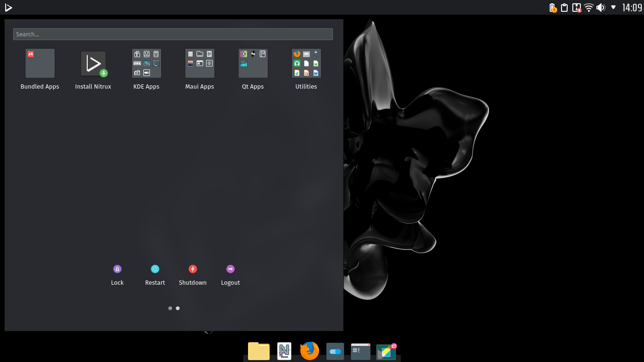
Task: Launch the terminal from the dock
Action: pyautogui.click(x=361, y=352)
